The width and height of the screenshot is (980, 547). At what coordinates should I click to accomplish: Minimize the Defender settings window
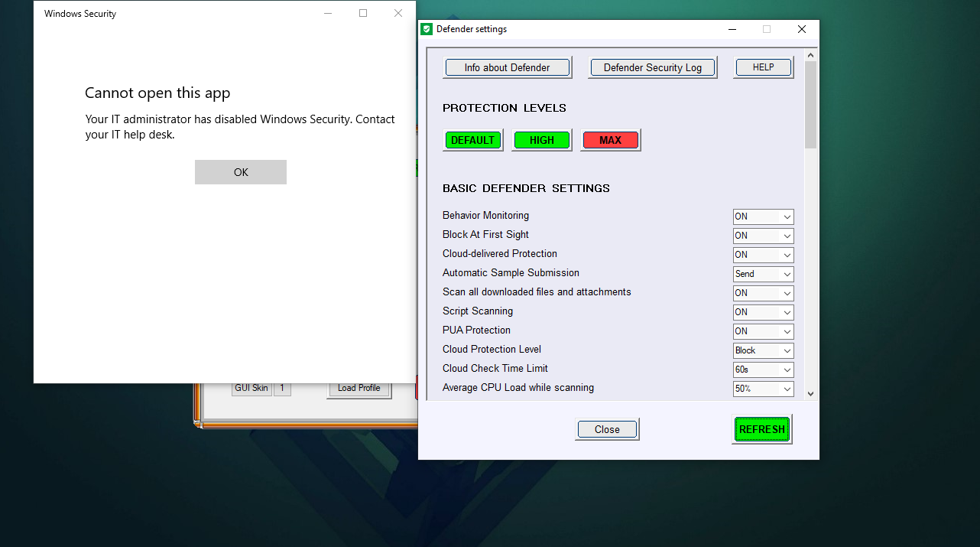pyautogui.click(x=732, y=29)
